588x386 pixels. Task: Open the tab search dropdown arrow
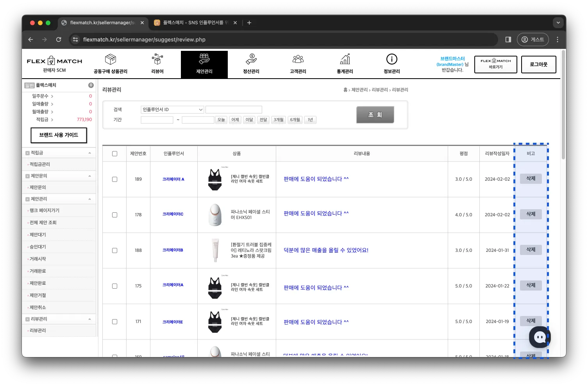pos(558,23)
